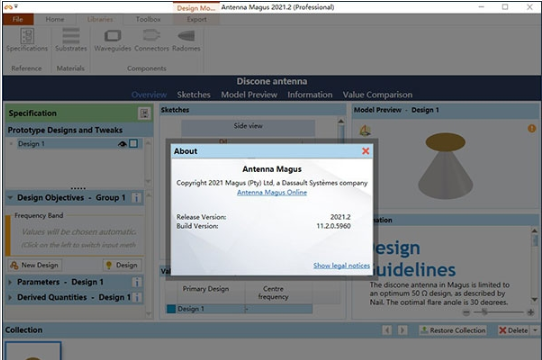Click Show legal notices link

(x=341, y=266)
